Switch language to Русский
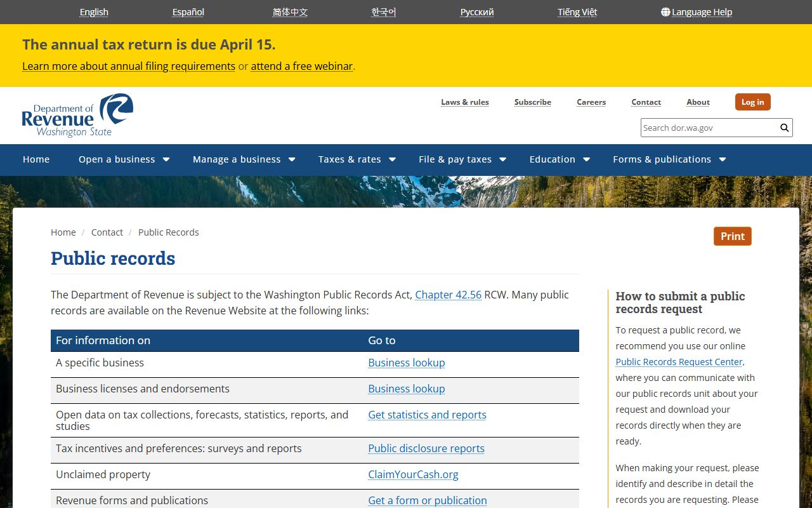This screenshot has width=812, height=508. click(x=477, y=12)
